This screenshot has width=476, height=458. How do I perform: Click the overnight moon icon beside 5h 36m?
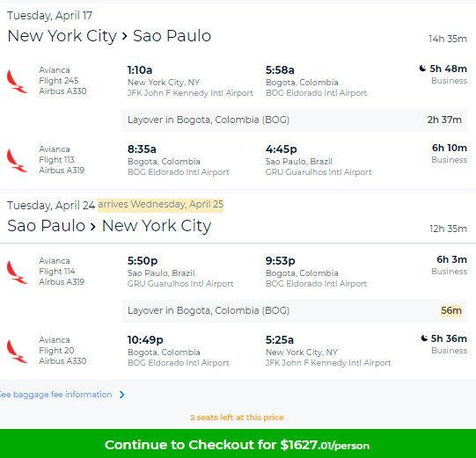pyautogui.click(x=424, y=338)
